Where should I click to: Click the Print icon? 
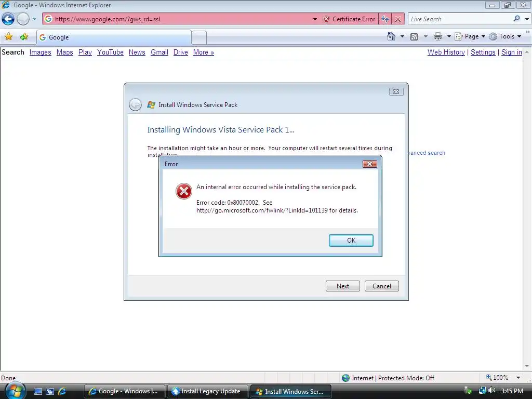[x=438, y=36]
